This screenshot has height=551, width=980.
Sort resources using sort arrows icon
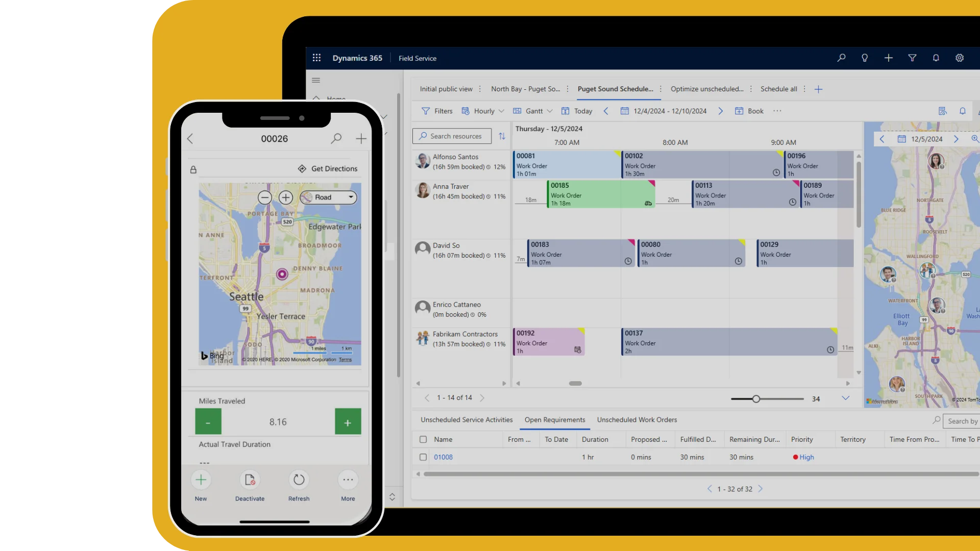click(x=502, y=136)
